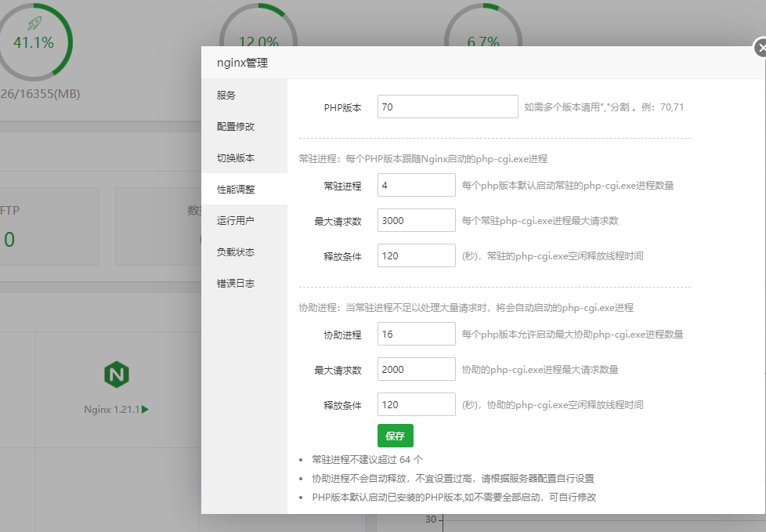This screenshot has width=766, height=532.
Task: Click the 6.7% circular gauge
Action: [483, 25]
